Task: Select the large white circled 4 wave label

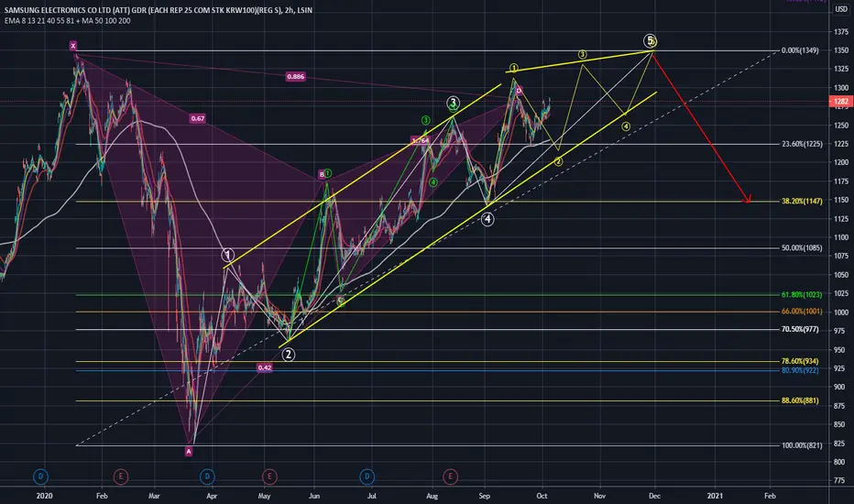Action: point(487,219)
